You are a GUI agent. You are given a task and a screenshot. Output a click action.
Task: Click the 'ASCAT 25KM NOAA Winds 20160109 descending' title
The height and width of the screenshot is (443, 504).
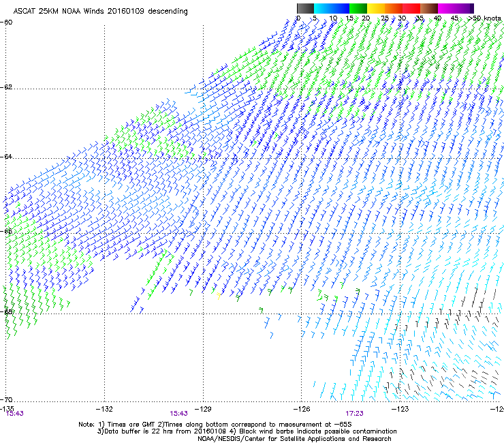100,12
